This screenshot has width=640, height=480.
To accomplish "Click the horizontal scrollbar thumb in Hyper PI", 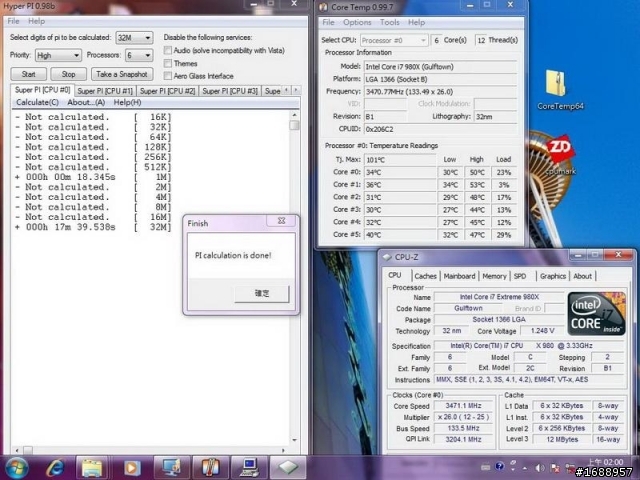I will point(28,450).
